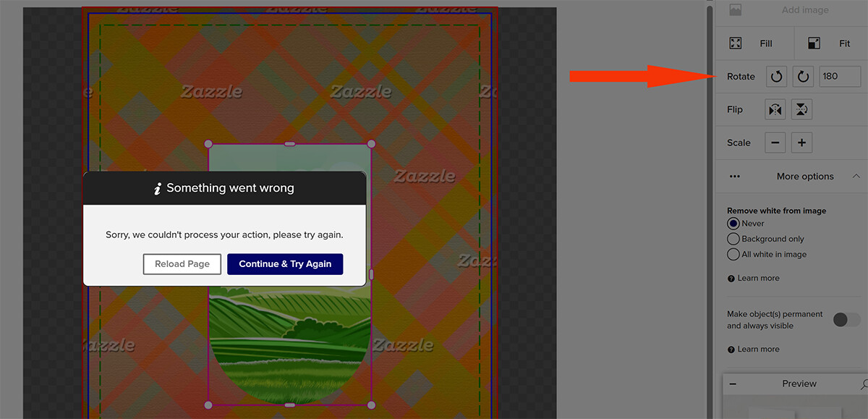Click the right-middle edge handle of selected image
868x419 pixels.
pyautogui.click(x=371, y=274)
